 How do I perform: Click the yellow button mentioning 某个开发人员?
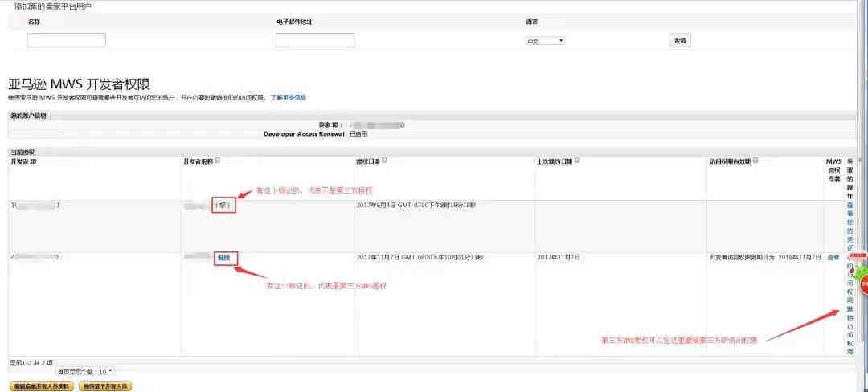[106, 386]
